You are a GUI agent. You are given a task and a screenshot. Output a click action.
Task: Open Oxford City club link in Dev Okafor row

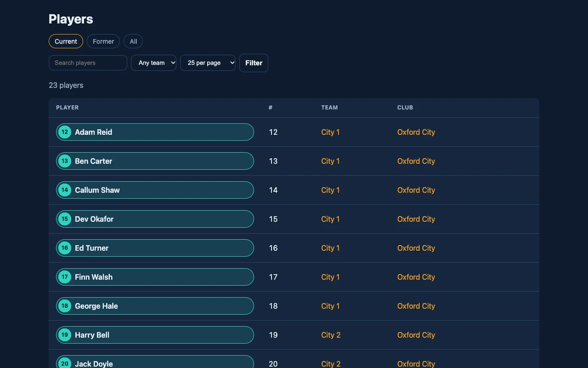[x=416, y=219]
